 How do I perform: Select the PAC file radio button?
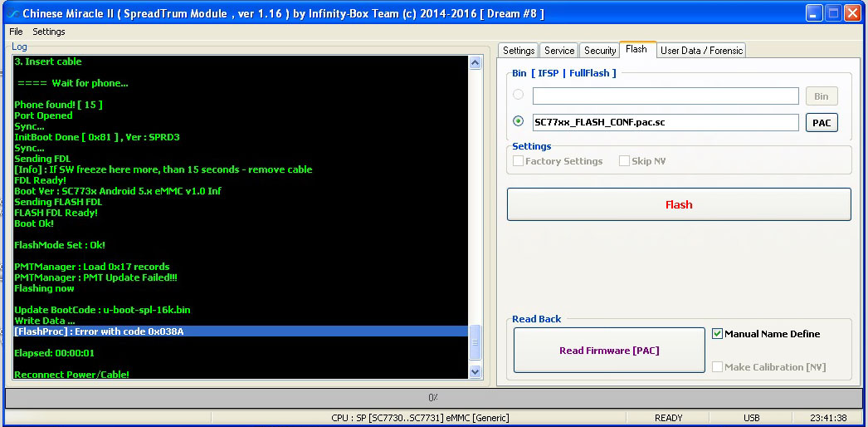(518, 120)
